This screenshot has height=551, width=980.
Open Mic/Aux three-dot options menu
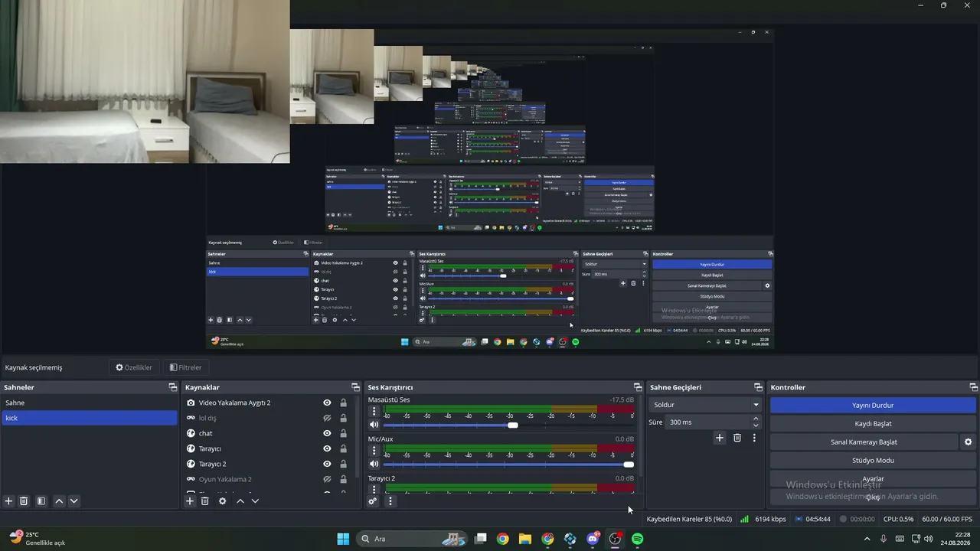pyautogui.click(x=374, y=451)
